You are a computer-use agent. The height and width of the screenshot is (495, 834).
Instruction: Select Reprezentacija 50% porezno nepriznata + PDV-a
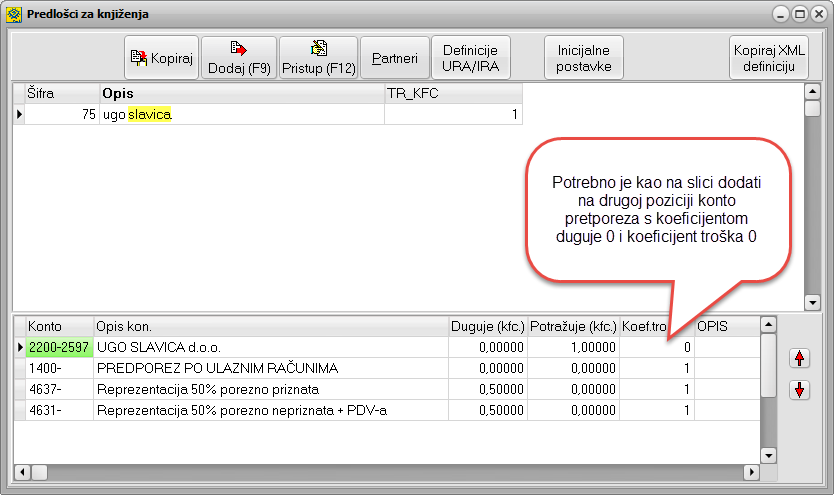(x=271, y=410)
